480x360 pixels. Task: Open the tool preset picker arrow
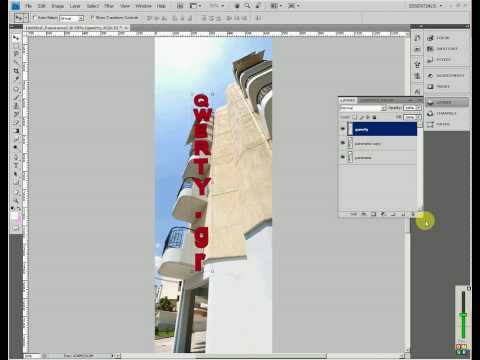click(25, 18)
